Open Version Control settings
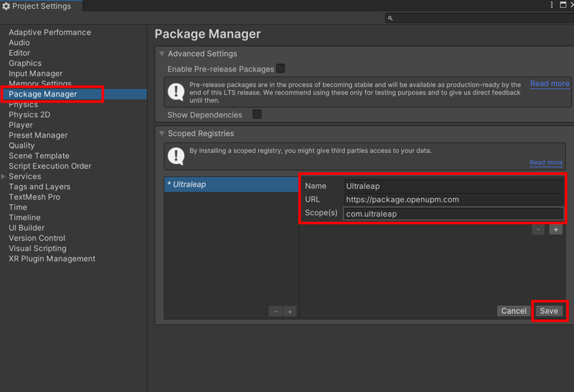The width and height of the screenshot is (574, 392). [37, 238]
